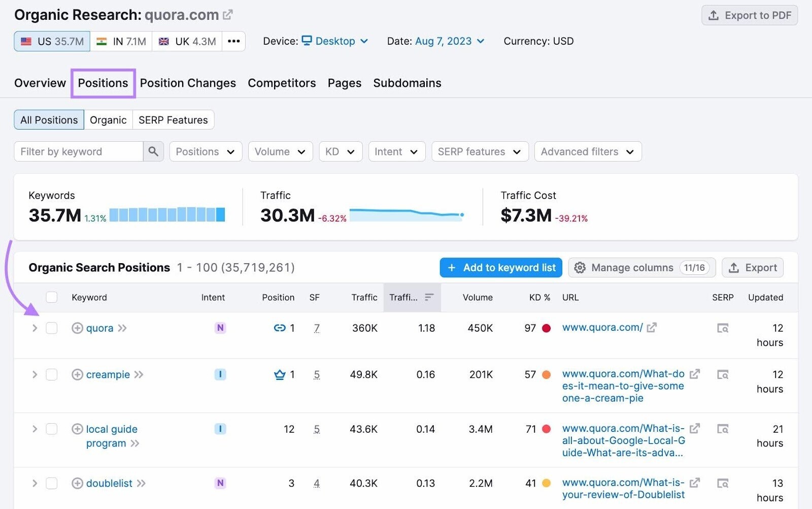Open double-arrow details for quora keyword
This screenshot has height=509, width=812.
tap(122, 328)
